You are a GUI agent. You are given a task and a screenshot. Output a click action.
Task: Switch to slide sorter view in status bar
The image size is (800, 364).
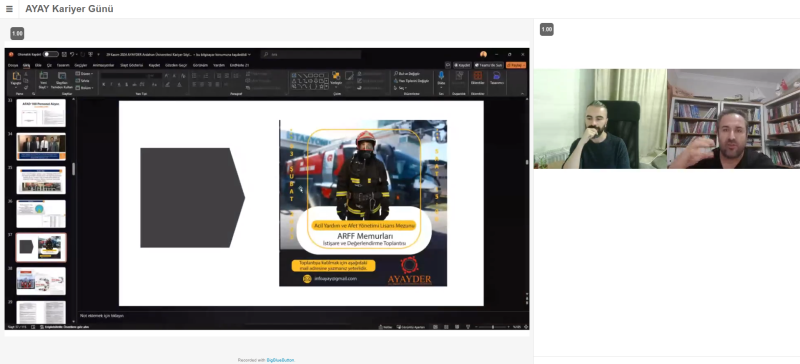(446, 327)
